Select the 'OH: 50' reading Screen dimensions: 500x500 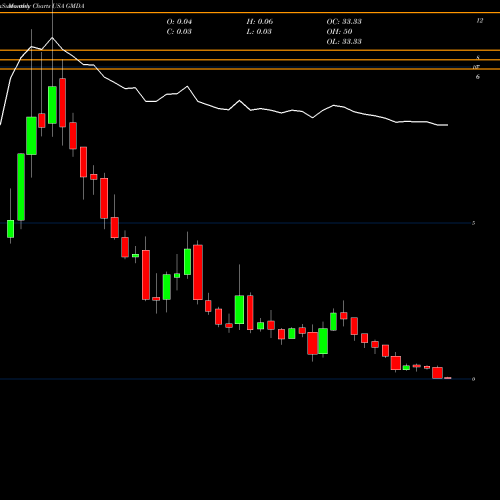[x=339, y=32]
